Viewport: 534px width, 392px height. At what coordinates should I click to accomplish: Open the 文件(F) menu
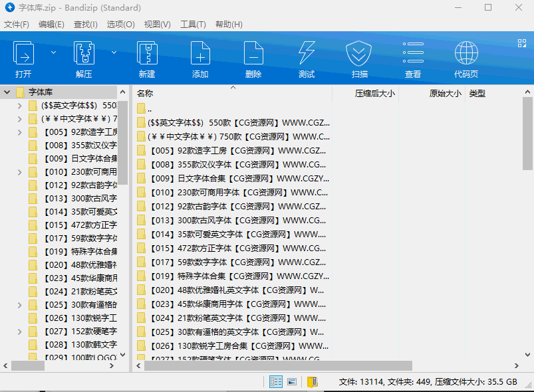(17, 25)
